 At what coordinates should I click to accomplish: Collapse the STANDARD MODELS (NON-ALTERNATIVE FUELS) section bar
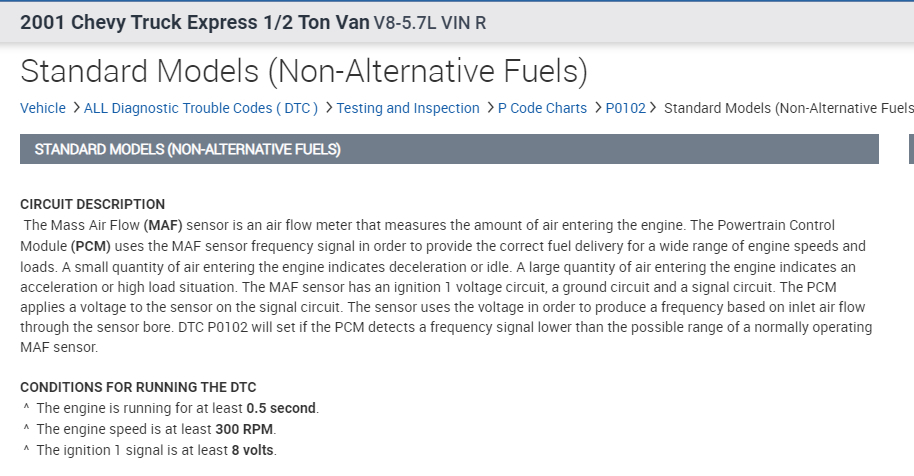449,149
